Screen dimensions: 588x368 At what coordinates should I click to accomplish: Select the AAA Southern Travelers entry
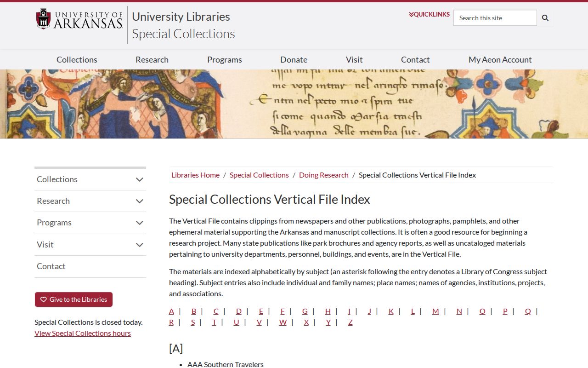pos(226,364)
